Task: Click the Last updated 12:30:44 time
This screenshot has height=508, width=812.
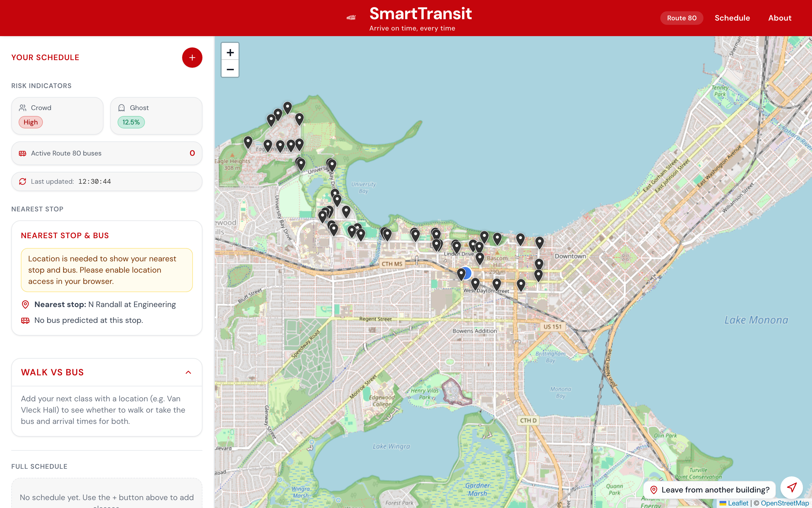Action: (x=95, y=181)
